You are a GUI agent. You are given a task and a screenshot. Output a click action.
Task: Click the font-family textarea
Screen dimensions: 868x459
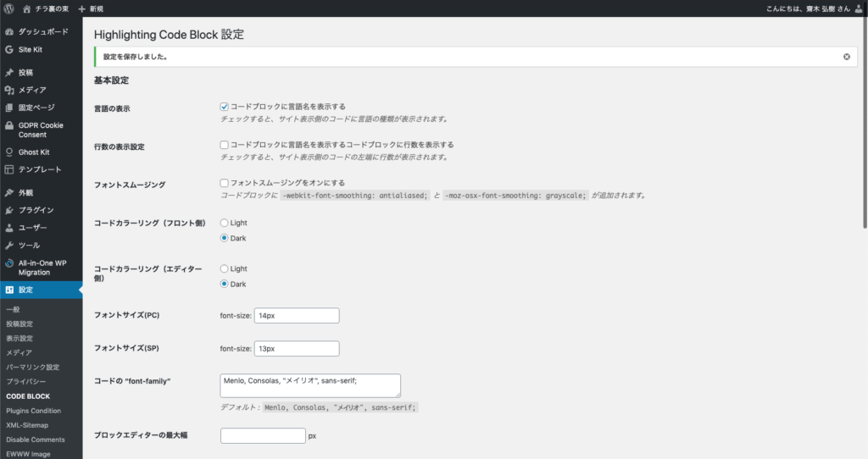(310, 385)
